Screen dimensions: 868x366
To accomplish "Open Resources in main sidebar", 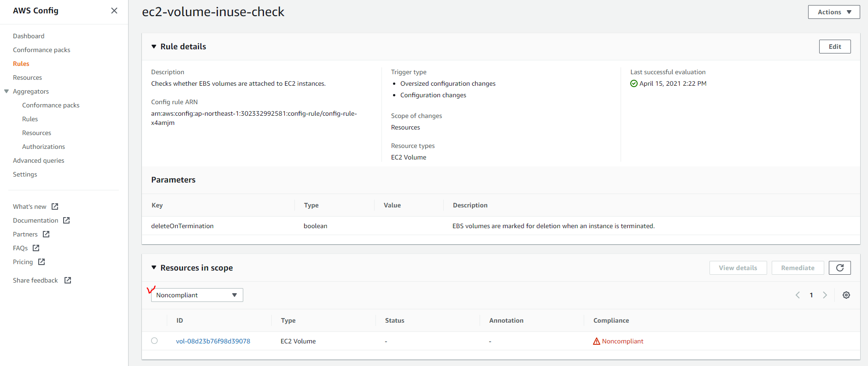I will coord(27,77).
